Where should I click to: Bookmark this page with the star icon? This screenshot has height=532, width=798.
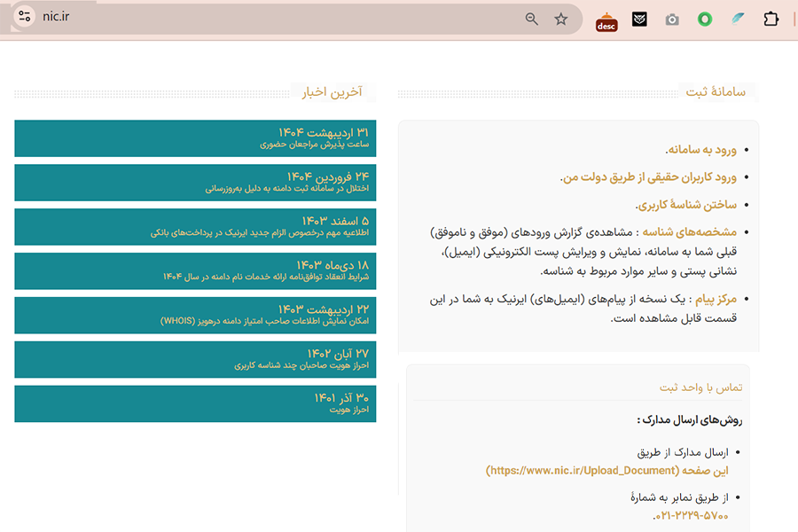[x=561, y=19]
